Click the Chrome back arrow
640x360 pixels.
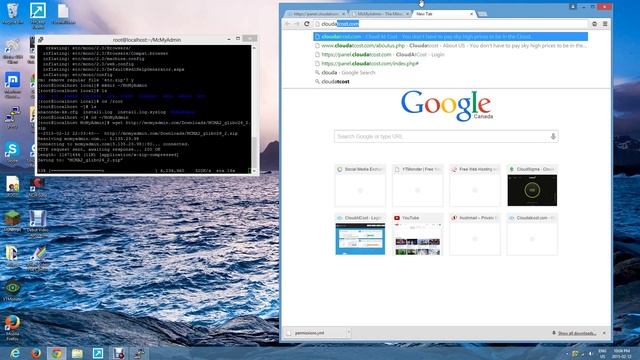(x=287, y=24)
